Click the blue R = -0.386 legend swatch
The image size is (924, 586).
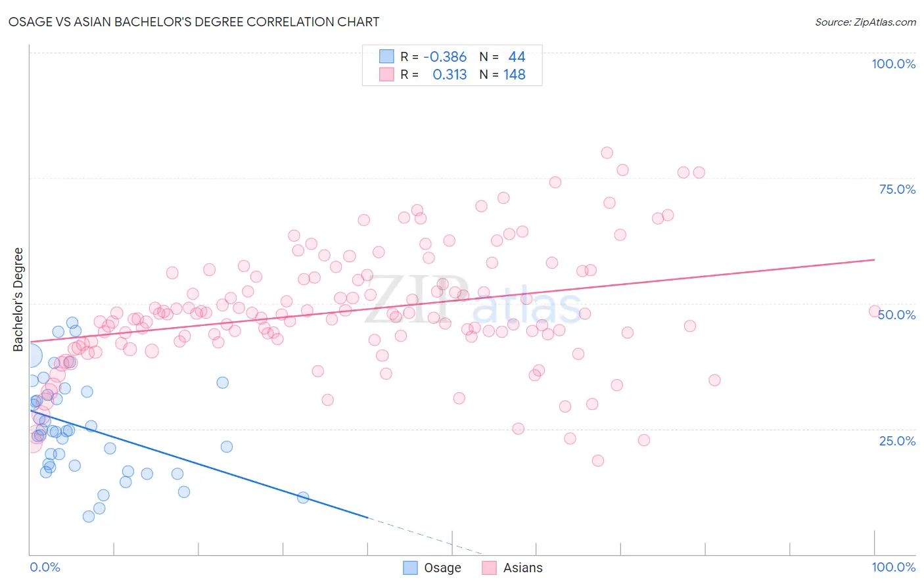(386, 56)
